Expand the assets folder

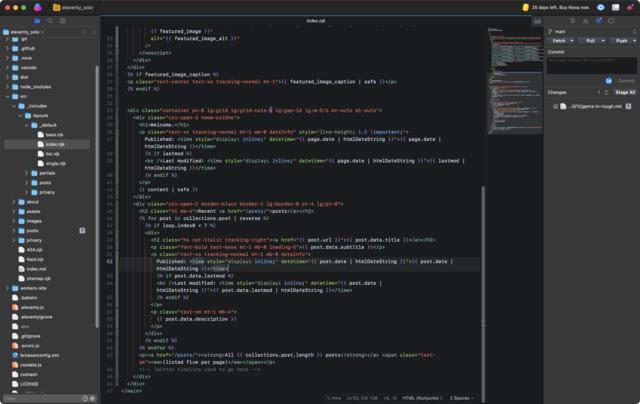(x=14, y=211)
